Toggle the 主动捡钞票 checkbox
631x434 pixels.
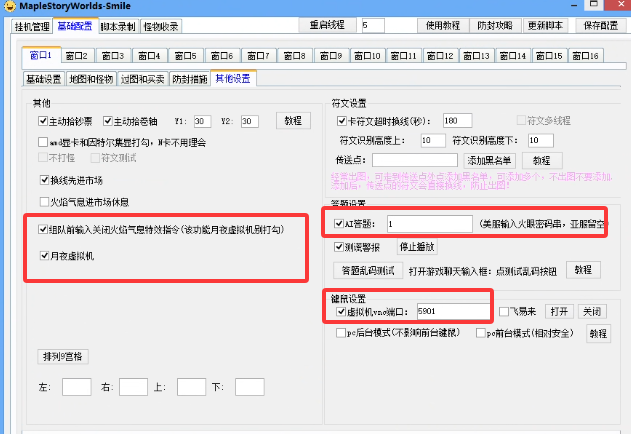(x=43, y=121)
